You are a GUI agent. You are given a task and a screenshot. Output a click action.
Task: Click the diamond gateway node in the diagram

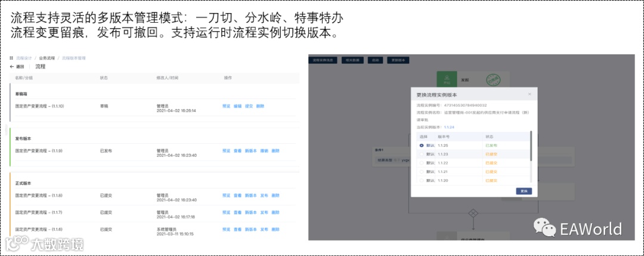(x=473, y=213)
